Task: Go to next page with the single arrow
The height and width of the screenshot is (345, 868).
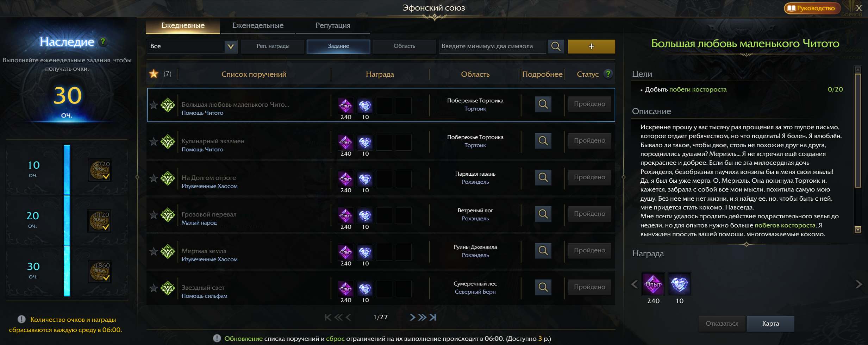Action: tap(412, 317)
